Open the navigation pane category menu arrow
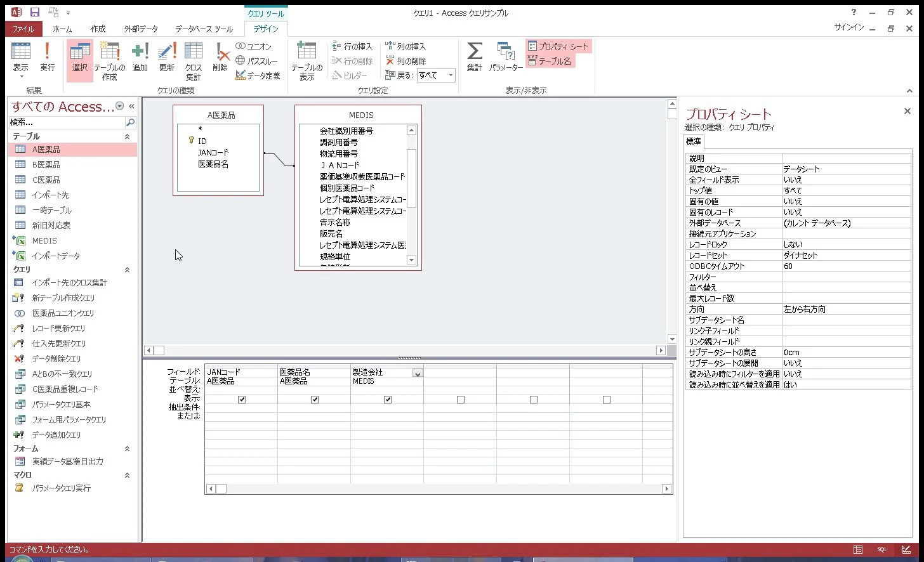This screenshot has height=562, width=924. [x=121, y=107]
